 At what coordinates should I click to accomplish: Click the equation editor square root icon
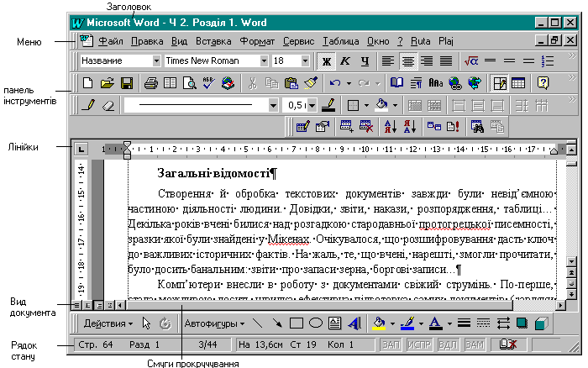(x=471, y=60)
